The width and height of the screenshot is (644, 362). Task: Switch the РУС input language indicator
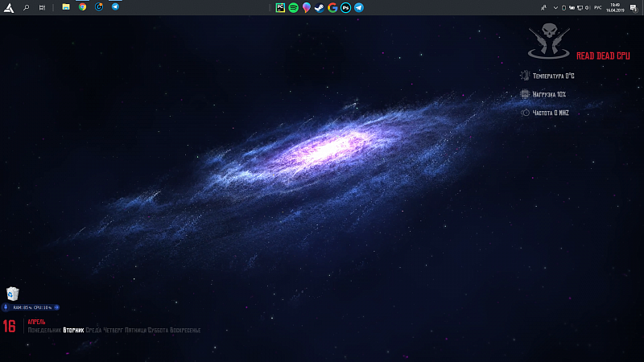coord(597,6)
